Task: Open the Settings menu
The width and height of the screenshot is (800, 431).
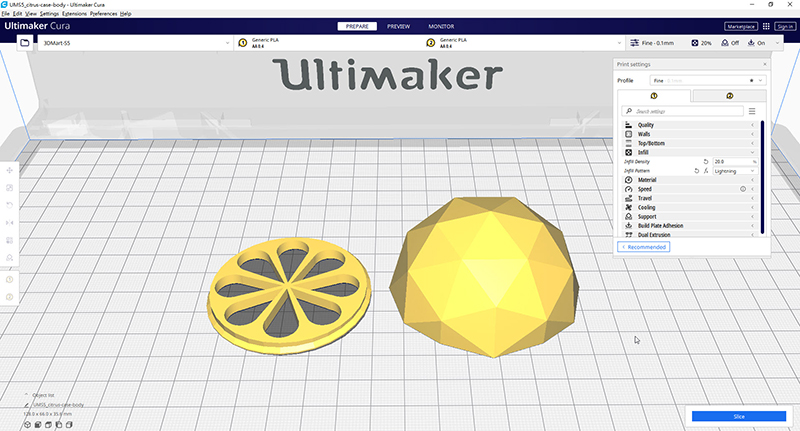Action: point(49,14)
